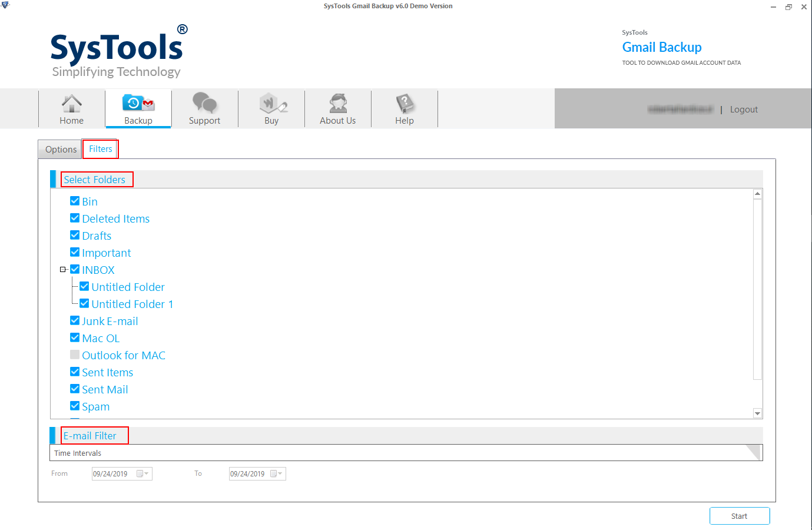
Task: Select the Sent Mail folder label
Action: coord(105,389)
